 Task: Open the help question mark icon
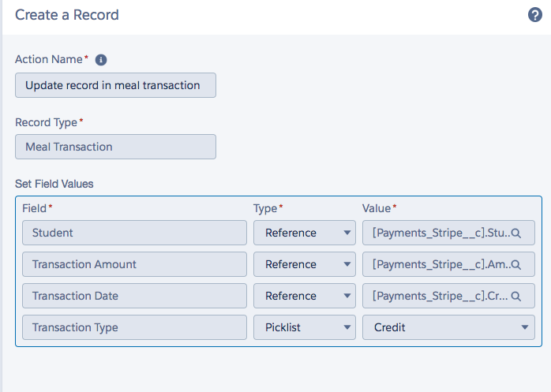pyautogui.click(x=534, y=15)
